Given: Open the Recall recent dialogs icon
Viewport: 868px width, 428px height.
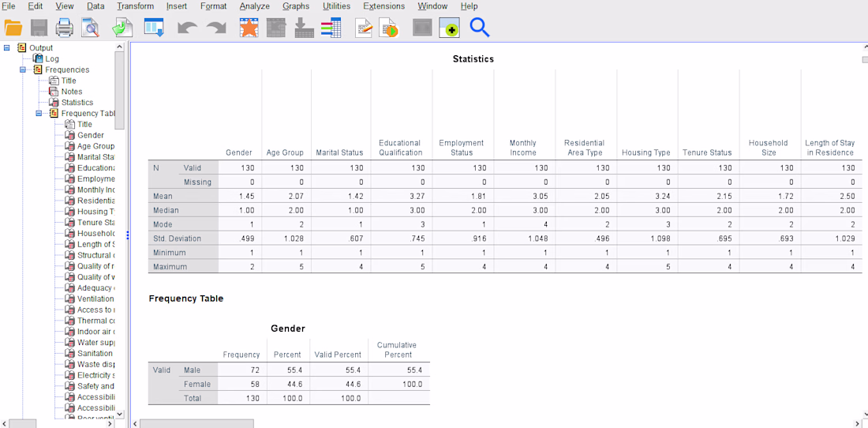Looking at the screenshot, I should [153, 28].
